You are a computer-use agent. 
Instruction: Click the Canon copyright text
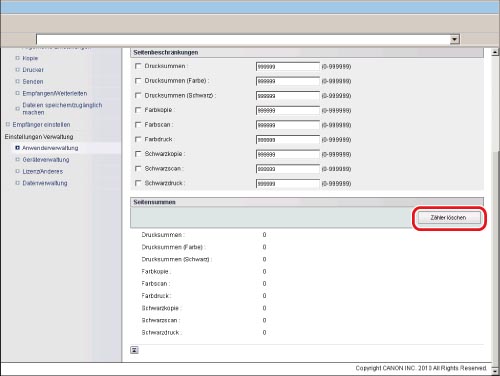coord(421,368)
